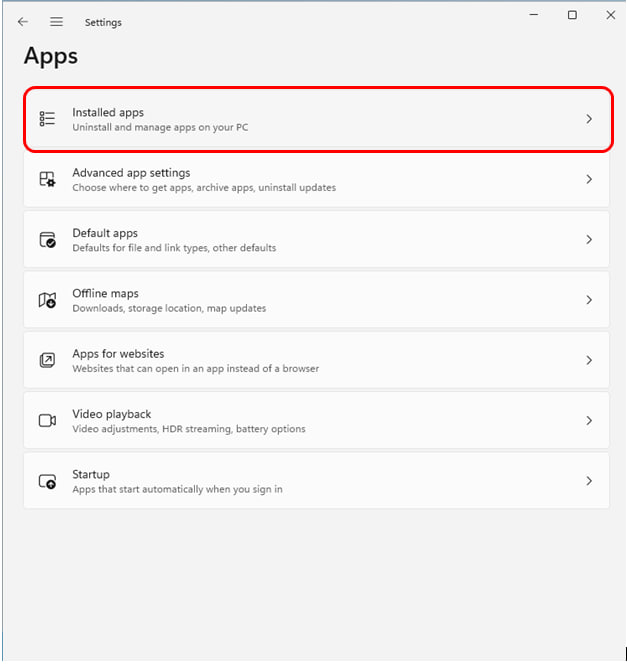This screenshot has height=666, width=627.
Task: Click the Apps for websites icon
Action: click(47, 360)
